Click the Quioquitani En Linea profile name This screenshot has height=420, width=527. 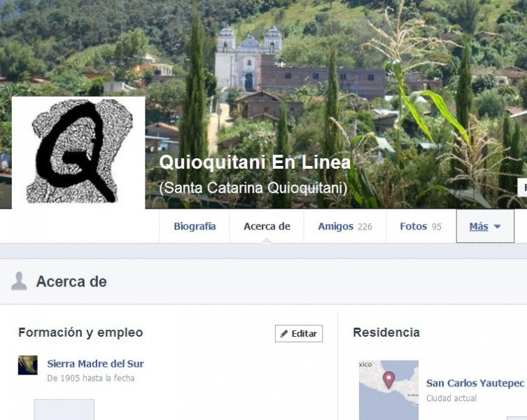click(x=255, y=162)
